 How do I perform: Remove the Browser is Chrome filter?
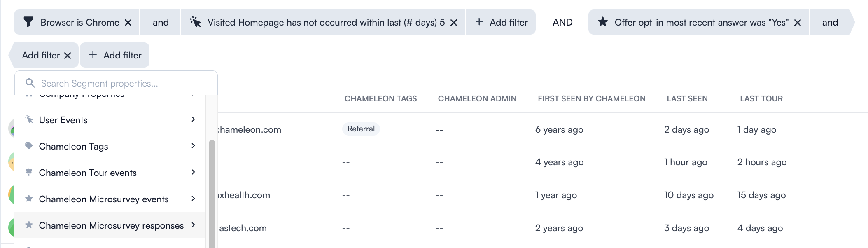click(x=128, y=23)
